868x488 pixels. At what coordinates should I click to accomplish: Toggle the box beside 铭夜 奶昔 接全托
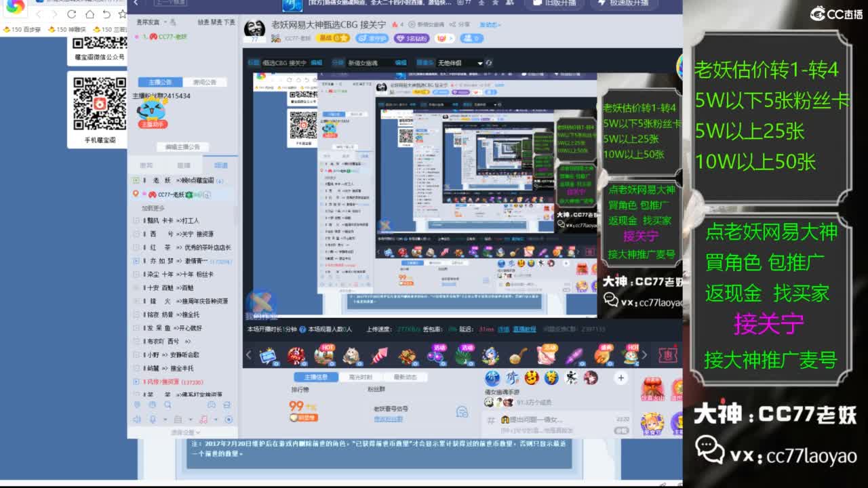tap(136, 314)
